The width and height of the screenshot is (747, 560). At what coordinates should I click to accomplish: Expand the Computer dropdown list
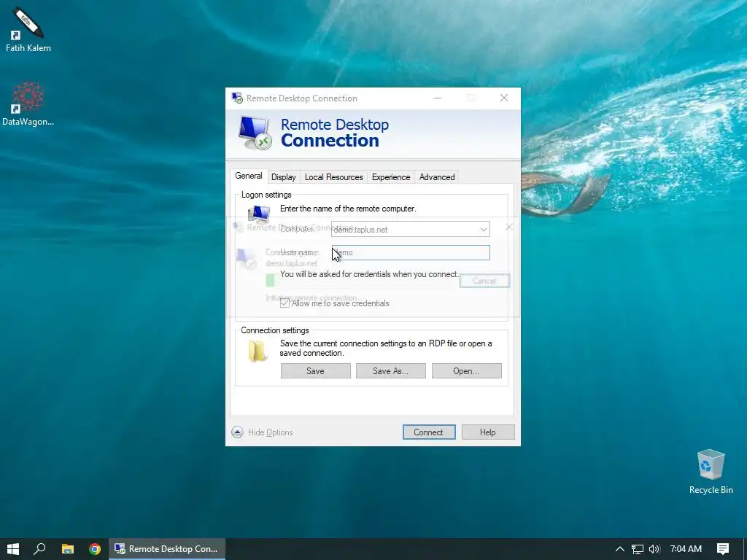point(483,230)
